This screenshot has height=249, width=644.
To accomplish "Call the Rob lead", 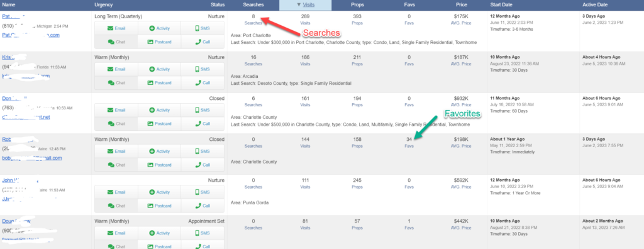I will coord(203,165).
